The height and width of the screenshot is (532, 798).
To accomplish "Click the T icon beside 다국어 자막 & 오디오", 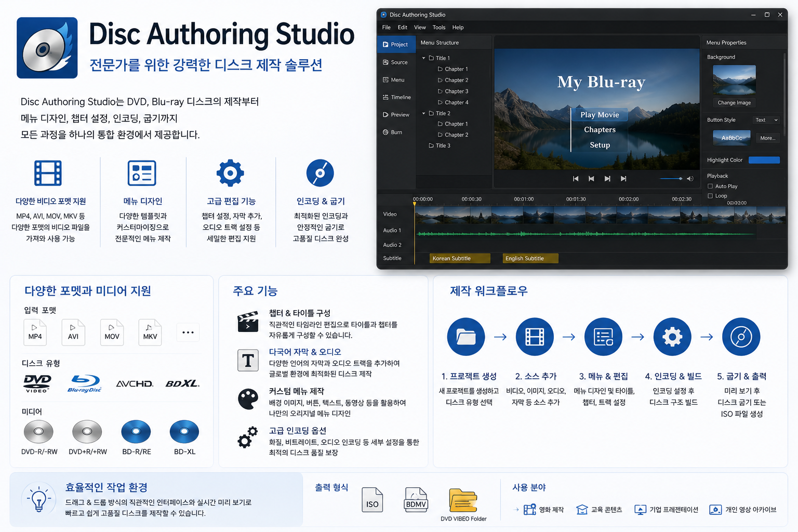I will [x=248, y=361].
